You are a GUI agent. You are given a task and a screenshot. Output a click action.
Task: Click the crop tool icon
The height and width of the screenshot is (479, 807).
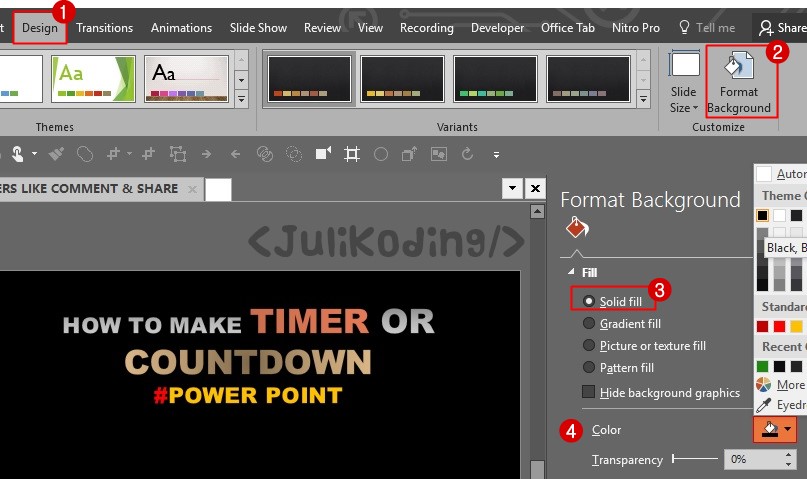point(352,154)
